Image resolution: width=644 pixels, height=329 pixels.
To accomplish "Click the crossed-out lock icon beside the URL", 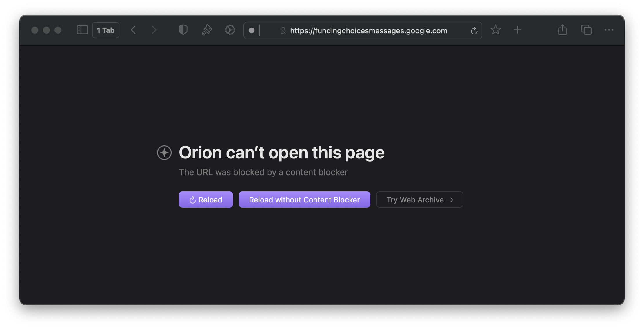I will tap(283, 31).
